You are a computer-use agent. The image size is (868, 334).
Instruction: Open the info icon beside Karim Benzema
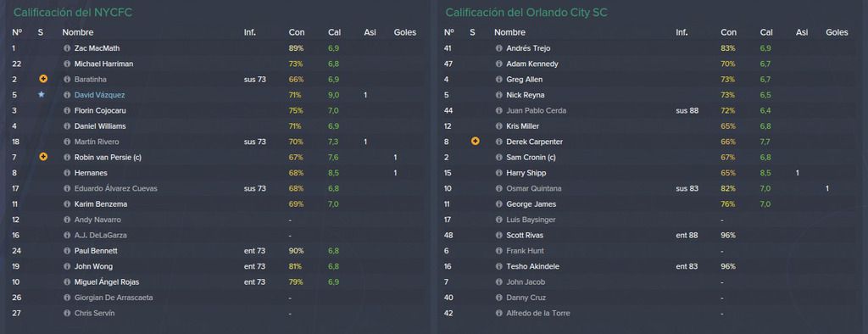67,203
